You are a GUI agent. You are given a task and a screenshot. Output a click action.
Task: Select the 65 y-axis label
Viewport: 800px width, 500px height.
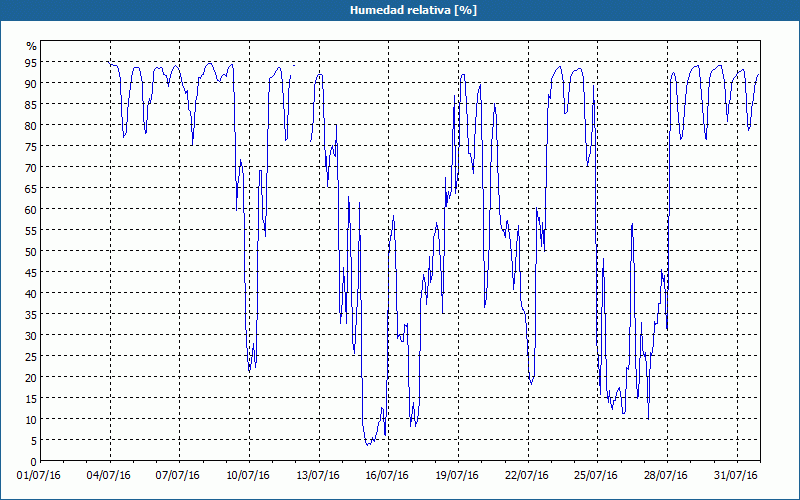[x=31, y=188]
